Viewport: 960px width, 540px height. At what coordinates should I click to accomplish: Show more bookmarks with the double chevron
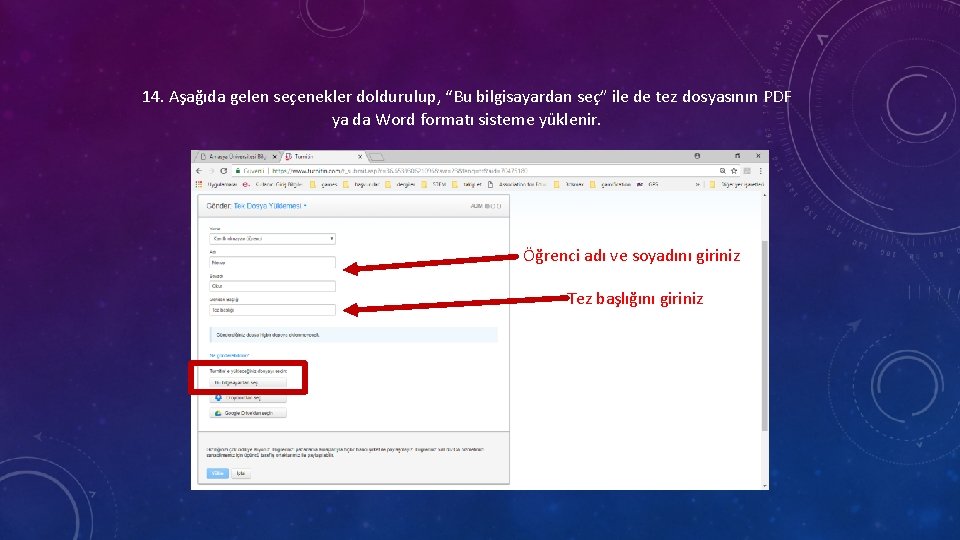[x=697, y=184]
